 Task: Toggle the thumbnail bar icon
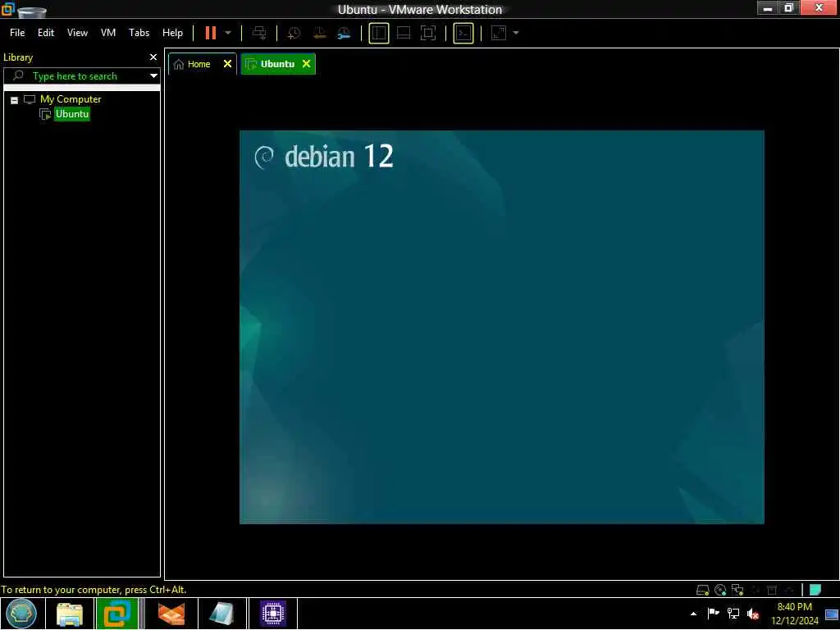click(x=404, y=33)
